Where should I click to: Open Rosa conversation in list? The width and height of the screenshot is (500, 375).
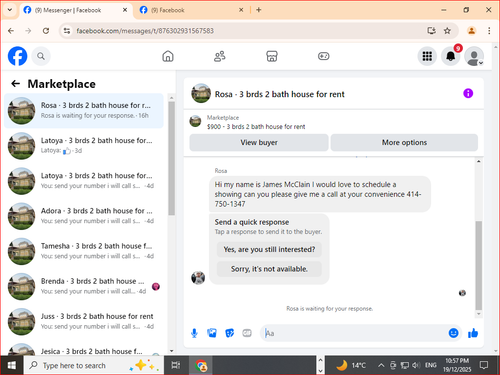pyautogui.click(x=84, y=111)
